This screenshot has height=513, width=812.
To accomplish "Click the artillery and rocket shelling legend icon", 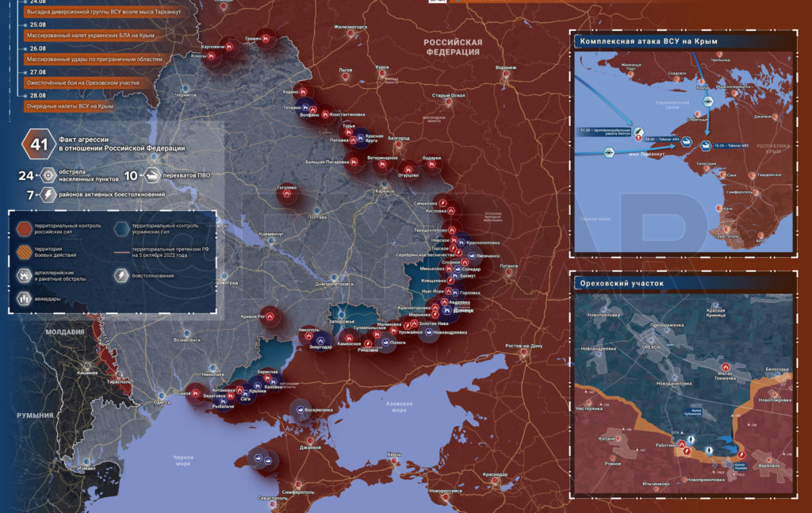I will pos(25,275).
